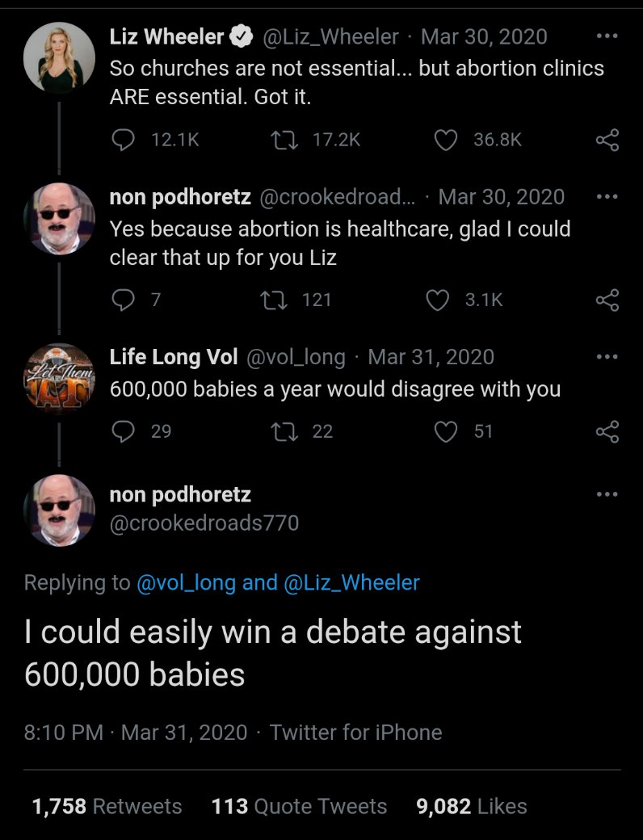The image size is (643, 840).
Task: Open the @vol_long mention link
Action: point(186,583)
